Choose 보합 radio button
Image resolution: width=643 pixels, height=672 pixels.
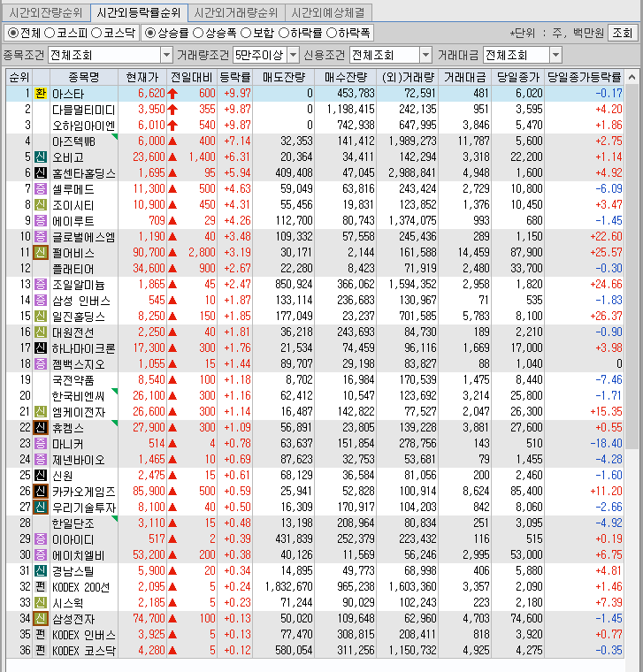tap(246, 33)
